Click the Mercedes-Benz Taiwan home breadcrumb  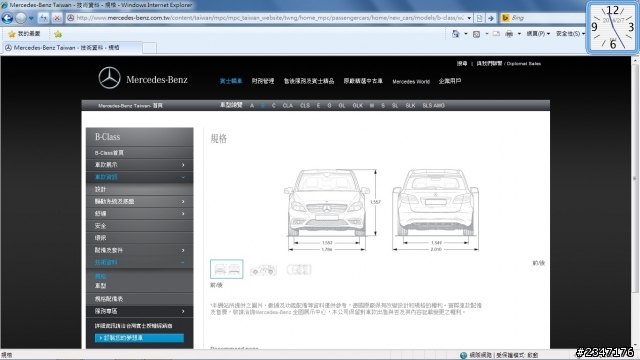(x=130, y=106)
